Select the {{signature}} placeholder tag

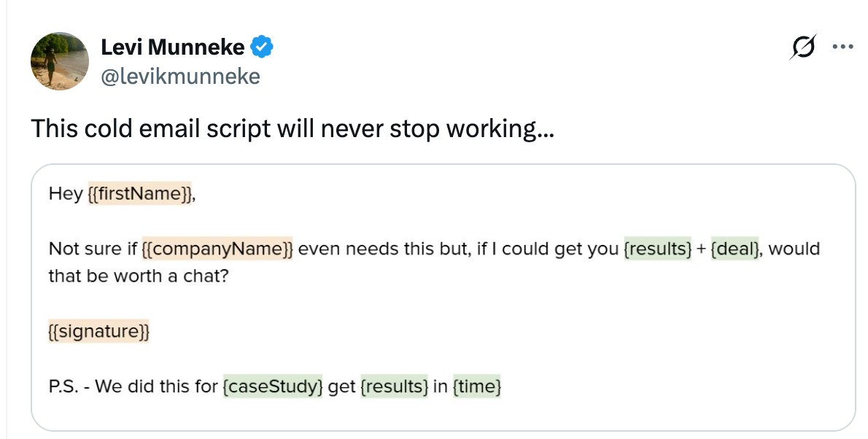click(98, 332)
